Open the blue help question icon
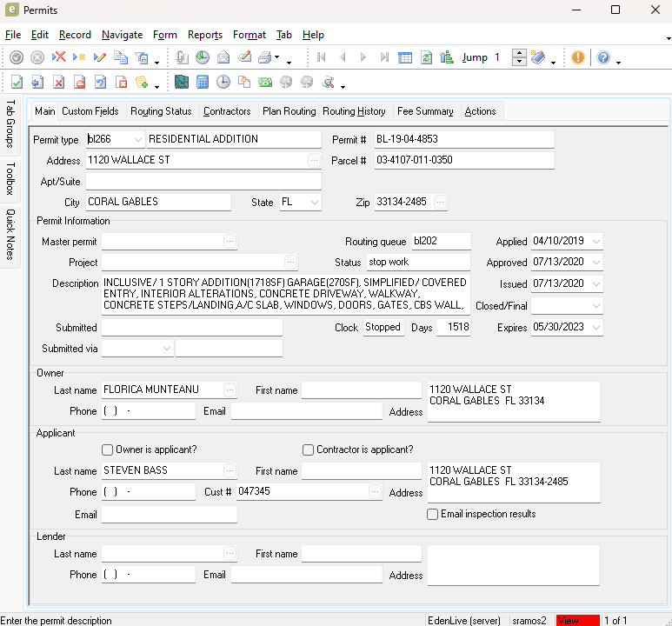 [603, 57]
